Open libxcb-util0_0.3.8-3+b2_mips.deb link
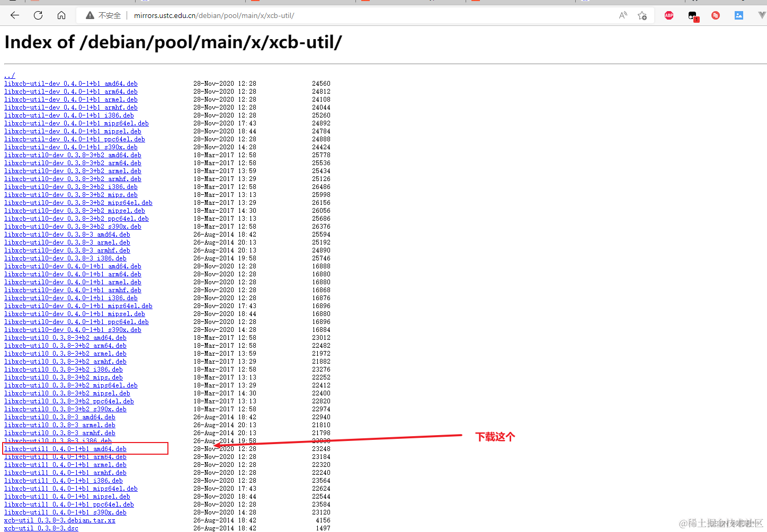 [x=64, y=377]
